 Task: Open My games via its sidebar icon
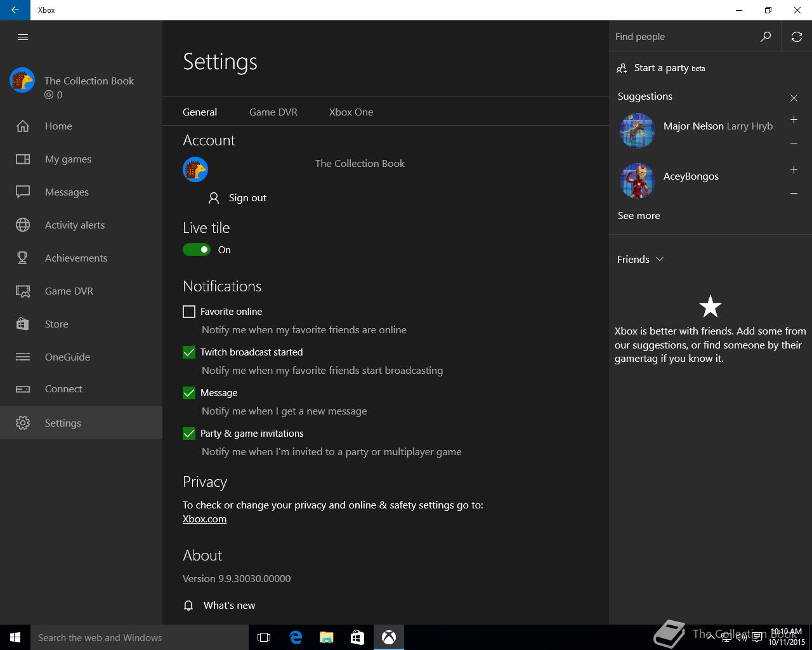click(x=23, y=159)
